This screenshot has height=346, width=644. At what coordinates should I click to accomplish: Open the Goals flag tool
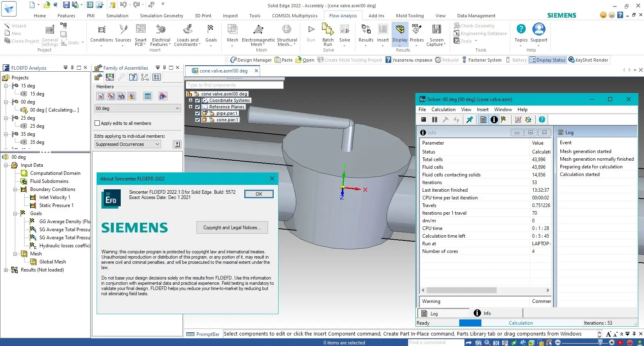pos(211,35)
